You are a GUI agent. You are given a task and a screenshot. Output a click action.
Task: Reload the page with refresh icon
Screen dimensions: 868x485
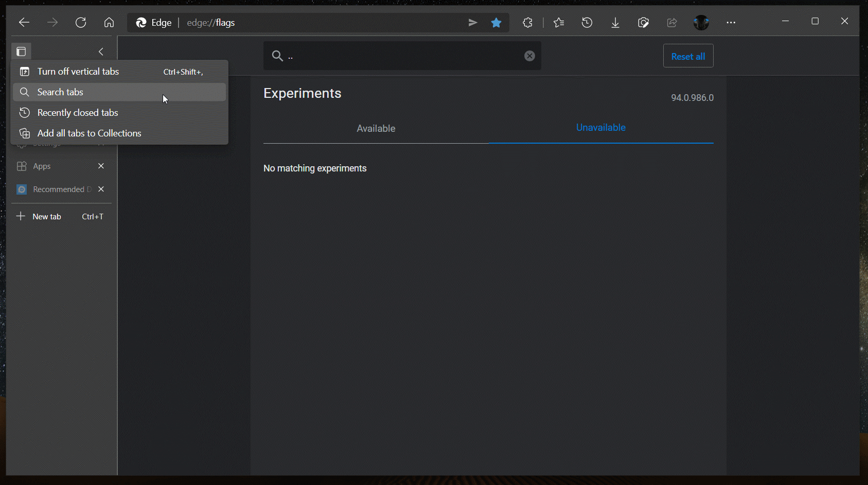coord(81,23)
